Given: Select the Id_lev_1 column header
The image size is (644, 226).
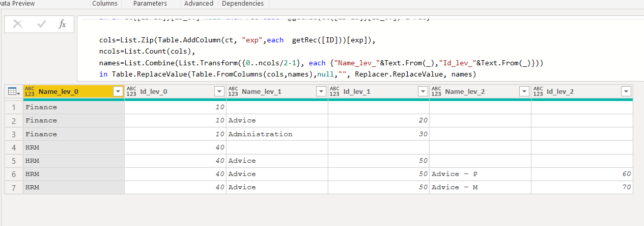Looking at the screenshot, I should point(379,91).
